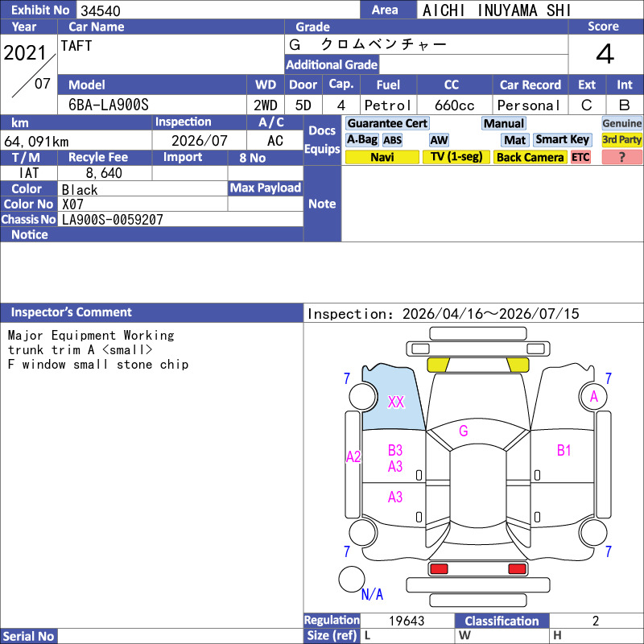Select the Guarantee Cert document badge
This screenshot has height=644, width=644.
pyautogui.click(x=387, y=123)
